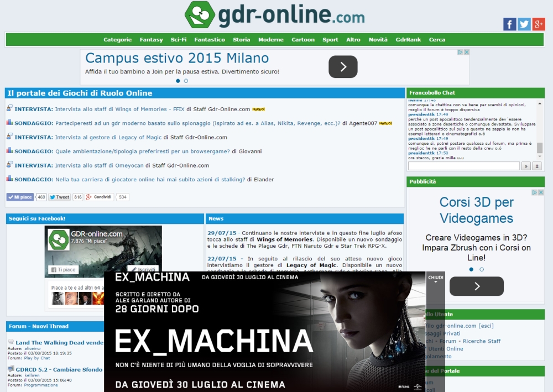Open the browsergame setting preference poll

click(143, 151)
